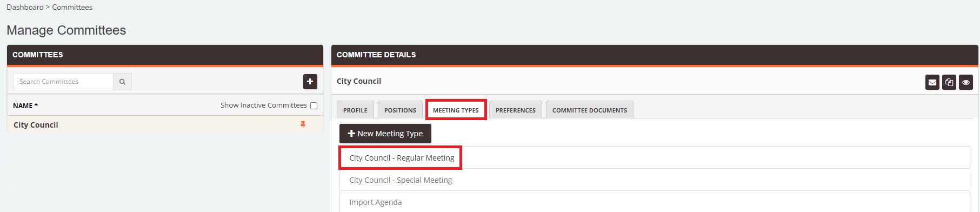Go to the Committee Documents tab
Screen dimensions: 980x212
click(590, 110)
